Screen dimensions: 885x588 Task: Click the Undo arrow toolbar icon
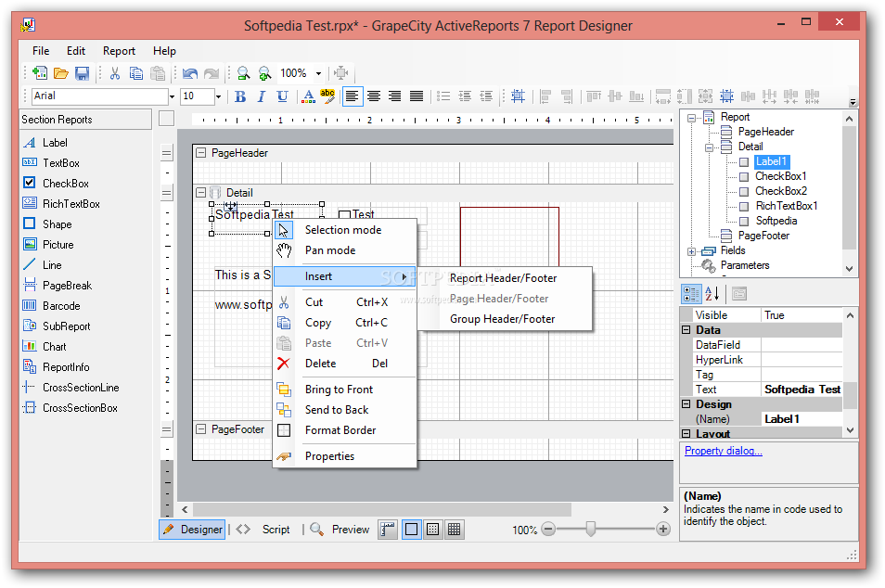[x=190, y=73]
